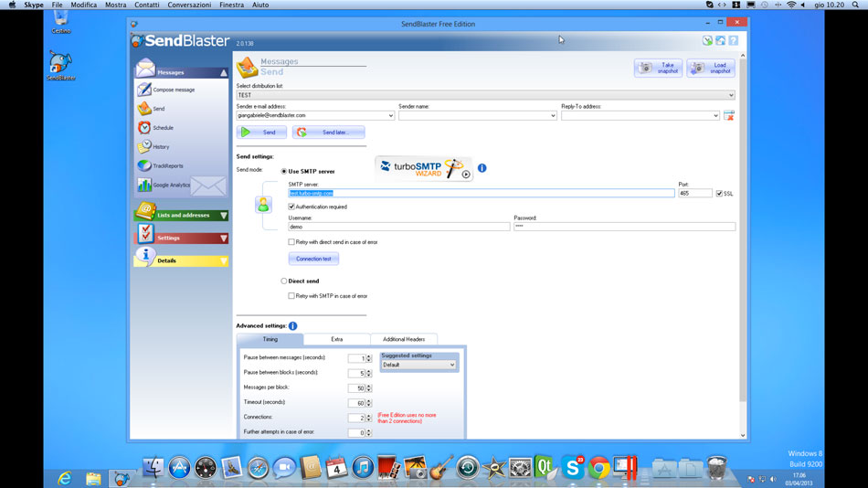Screen dimensions: 868x488
Task: Open the App Store from the dock
Action: click(179, 468)
